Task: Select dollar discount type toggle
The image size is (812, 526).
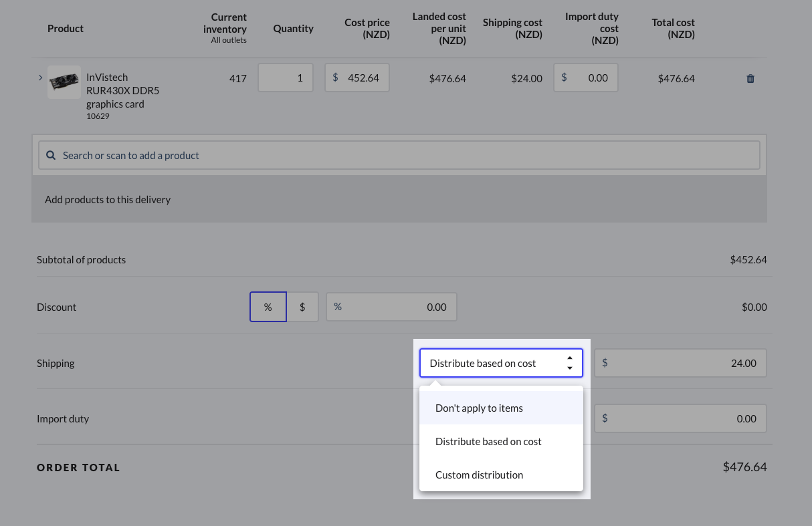Action: (x=302, y=307)
